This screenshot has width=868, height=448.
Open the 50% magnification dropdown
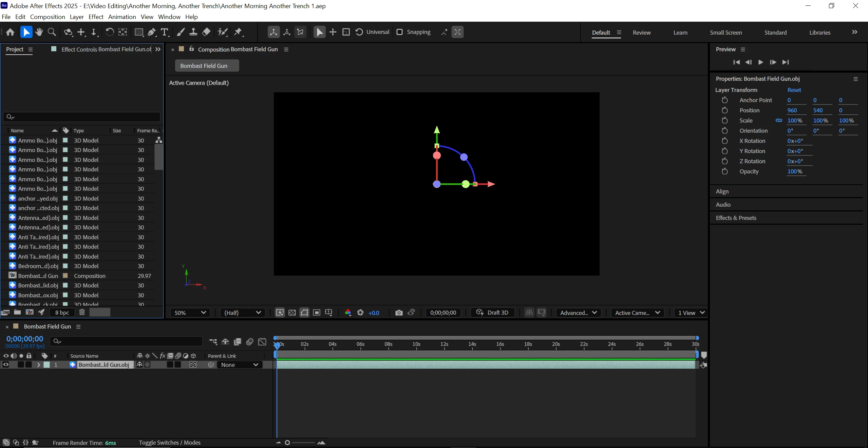[x=190, y=313]
